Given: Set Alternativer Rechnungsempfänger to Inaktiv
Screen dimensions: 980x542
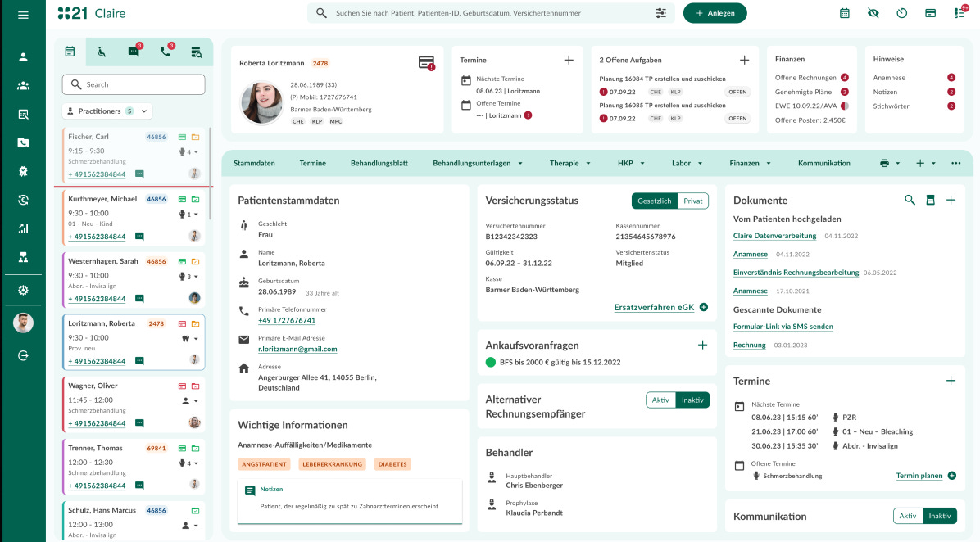Looking at the screenshot, I should point(692,400).
